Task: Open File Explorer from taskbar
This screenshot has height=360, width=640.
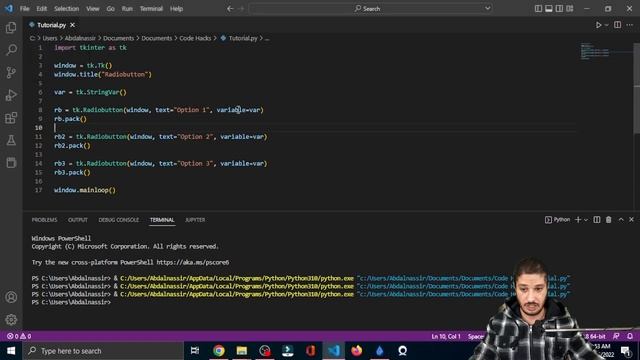Action: click(242, 351)
